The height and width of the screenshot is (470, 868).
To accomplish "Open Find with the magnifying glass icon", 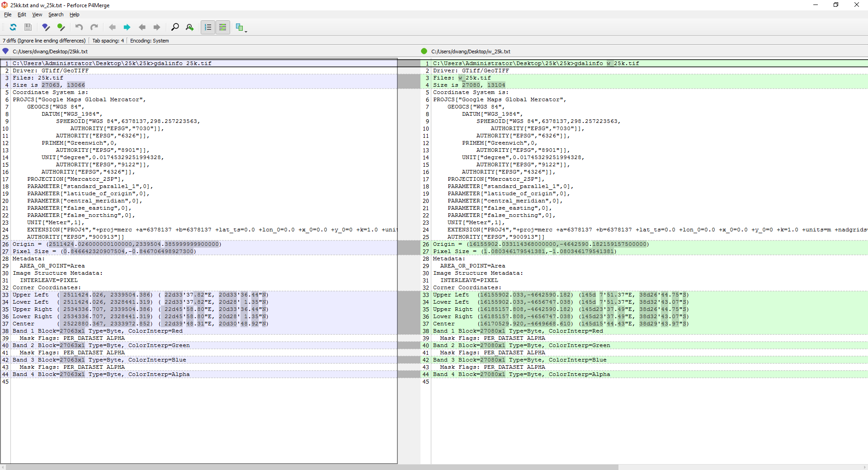I will (x=175, y=27).
